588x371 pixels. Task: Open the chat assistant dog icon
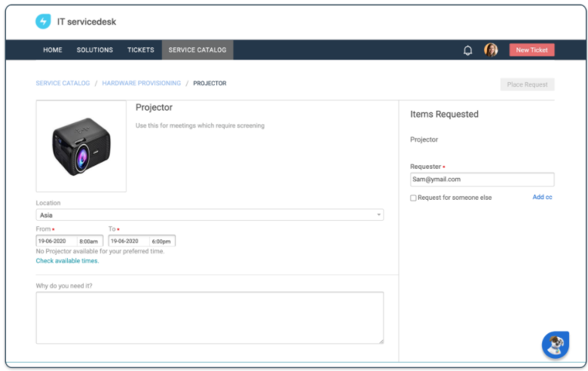(556, 345)
